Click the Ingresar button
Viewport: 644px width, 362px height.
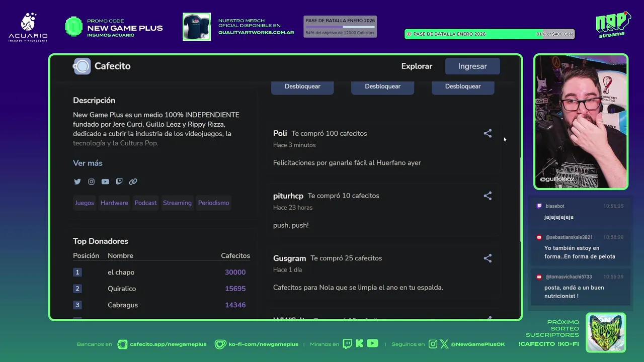click(472, 66)
